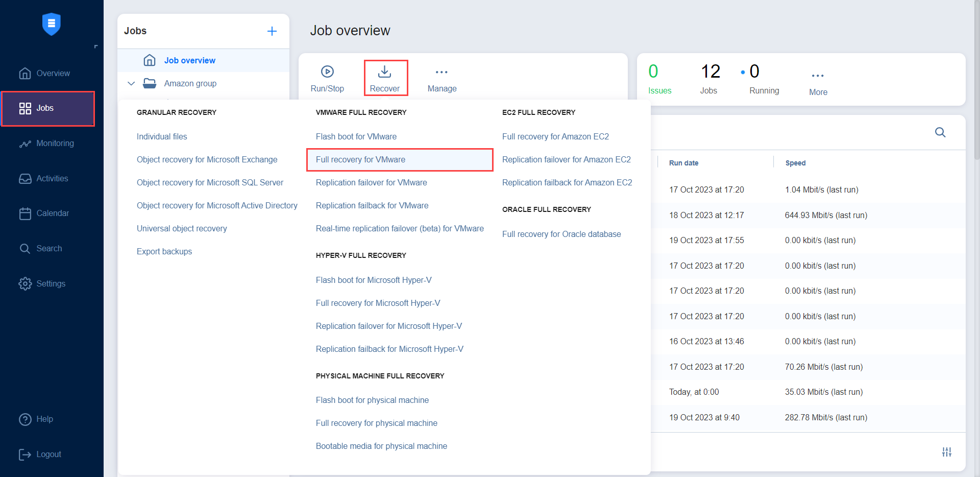
Task: Open Settings via the gear icon
Action: click(51, 283)
